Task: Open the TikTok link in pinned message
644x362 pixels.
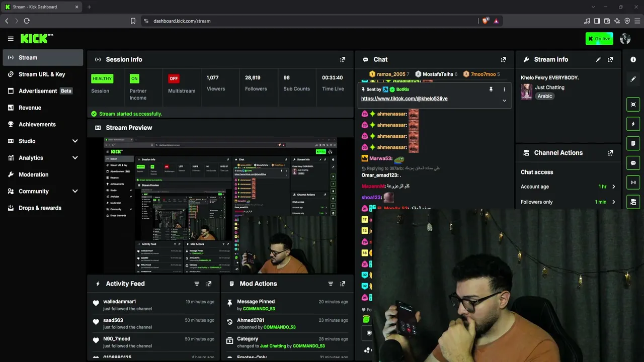Action: 404,99
